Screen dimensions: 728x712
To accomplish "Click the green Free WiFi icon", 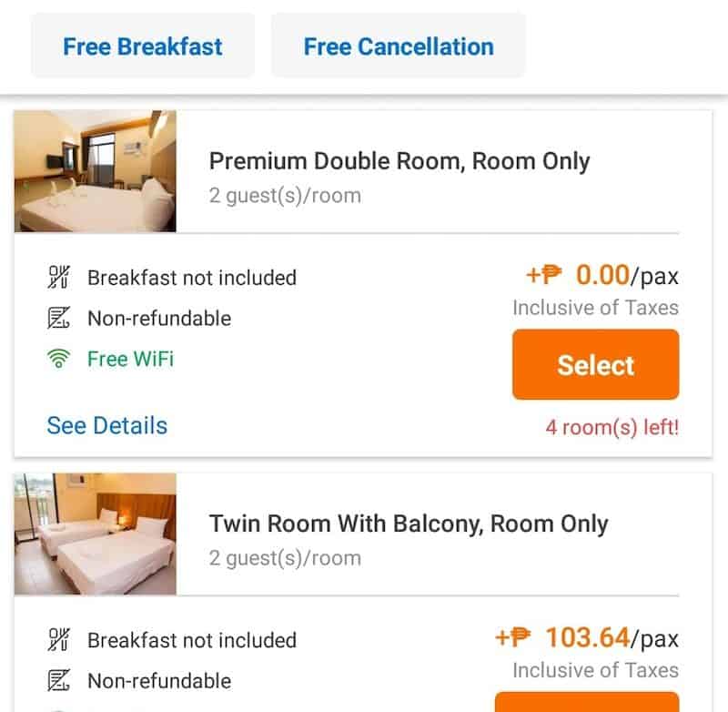I will [59, 360].
